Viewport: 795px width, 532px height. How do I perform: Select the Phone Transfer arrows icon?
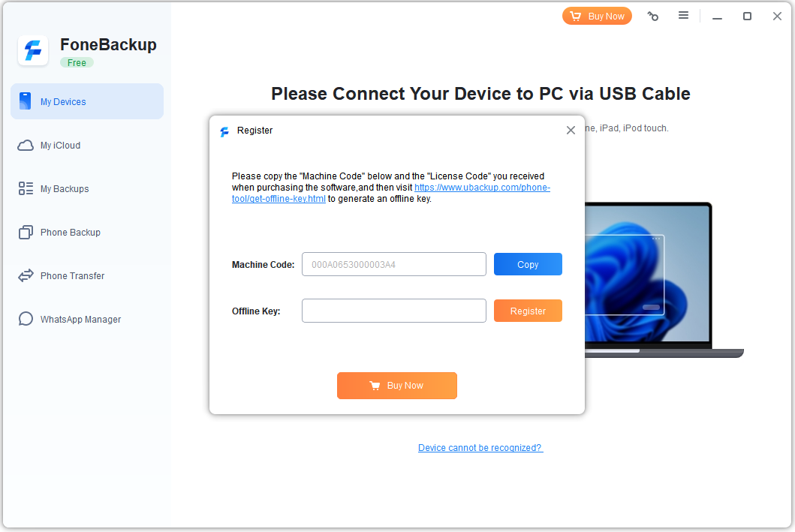click(26, 275)
